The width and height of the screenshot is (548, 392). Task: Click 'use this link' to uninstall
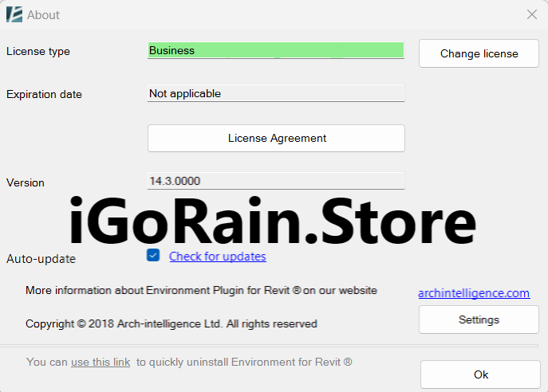pyautogui.click(x=101, y=362)
